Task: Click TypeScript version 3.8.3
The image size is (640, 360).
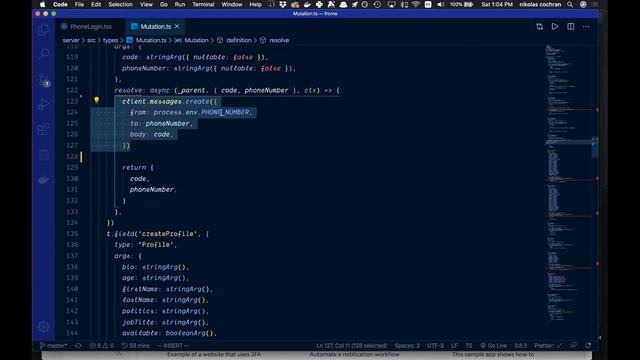Action: point(520,346)
